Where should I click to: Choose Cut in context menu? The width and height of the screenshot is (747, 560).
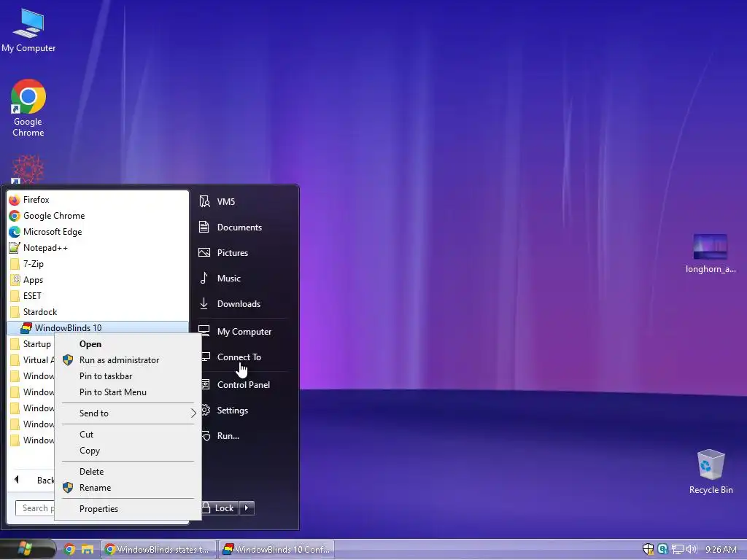tap(128, 435)
